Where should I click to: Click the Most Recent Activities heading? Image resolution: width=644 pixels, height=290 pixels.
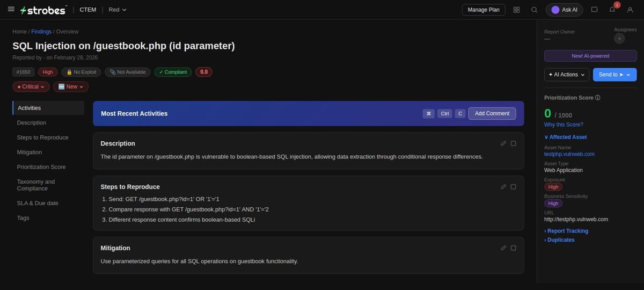(x=134, y=113)
